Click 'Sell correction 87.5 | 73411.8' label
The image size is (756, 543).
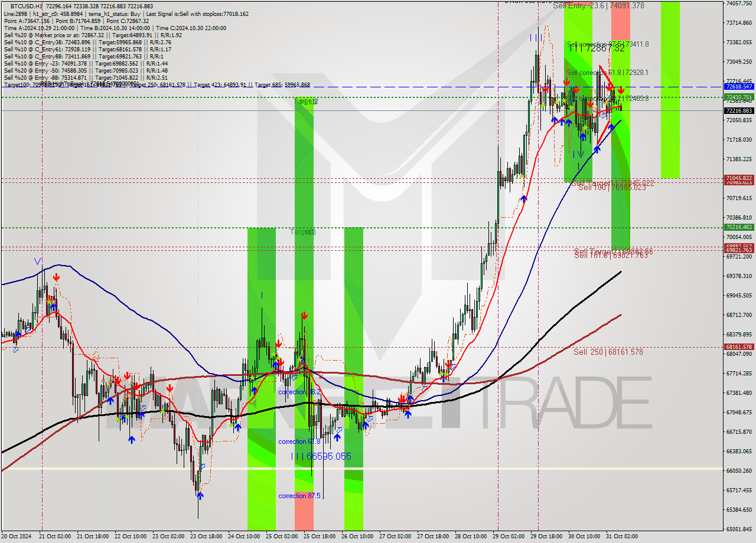(x=608, y=44)
